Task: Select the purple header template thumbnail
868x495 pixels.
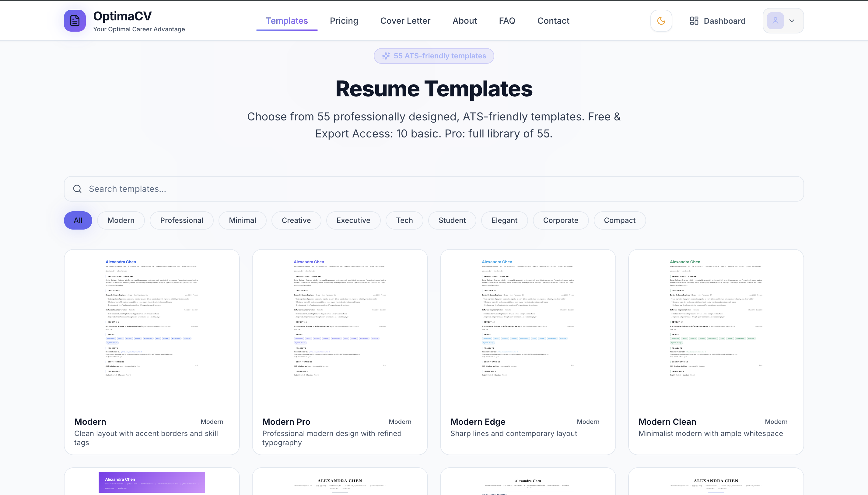Action: pos(152,482)
